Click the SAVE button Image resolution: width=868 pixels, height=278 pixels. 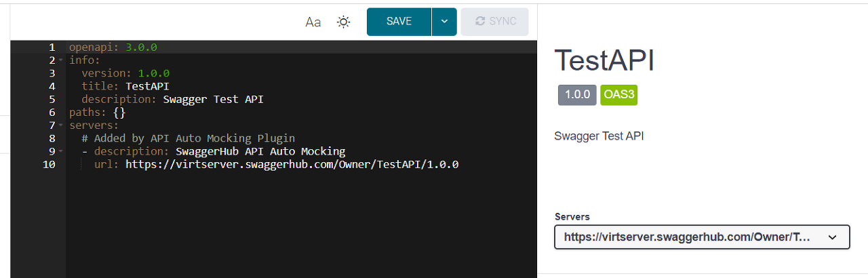pos(399,22)
